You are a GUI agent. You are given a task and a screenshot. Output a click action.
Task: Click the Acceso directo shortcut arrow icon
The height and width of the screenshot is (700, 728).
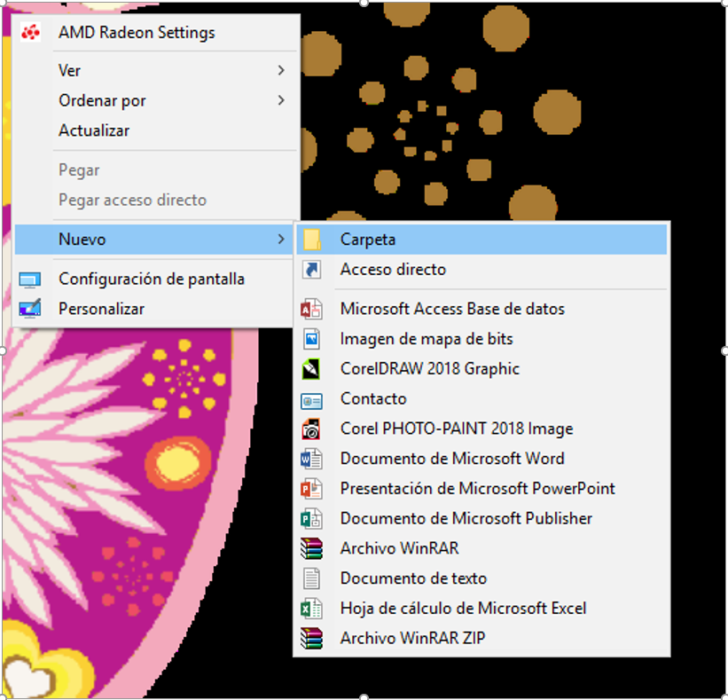[x=311, y=270]
